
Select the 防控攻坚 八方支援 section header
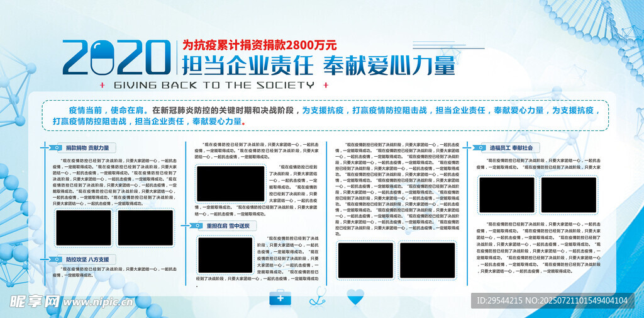tap(87, 259)
